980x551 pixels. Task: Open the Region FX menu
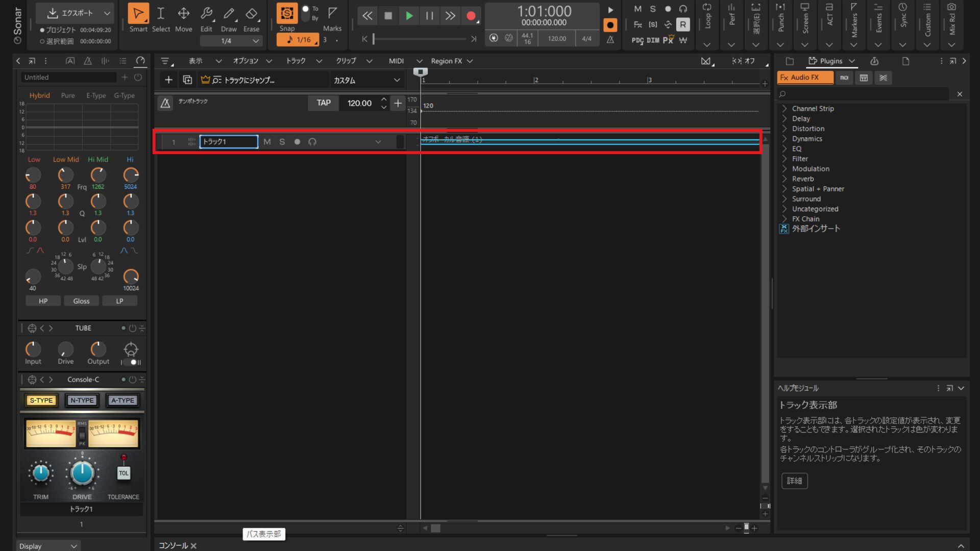click(x=451, y=61)
